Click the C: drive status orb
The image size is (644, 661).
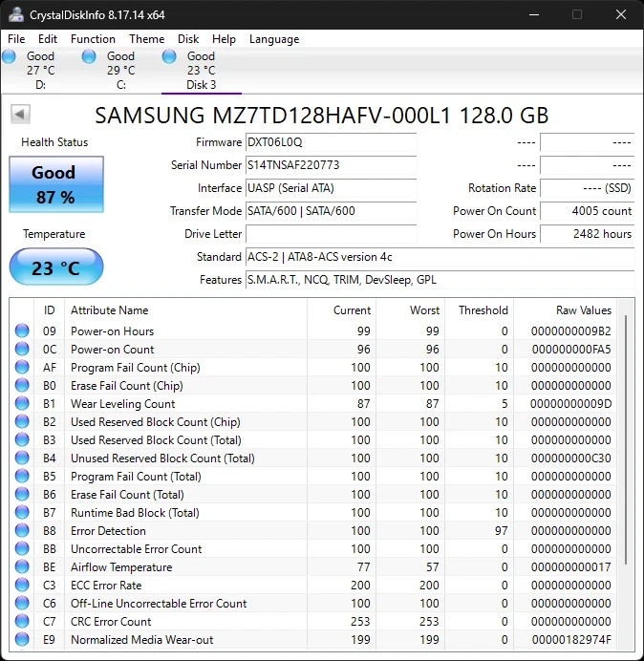tap(89, 56)
